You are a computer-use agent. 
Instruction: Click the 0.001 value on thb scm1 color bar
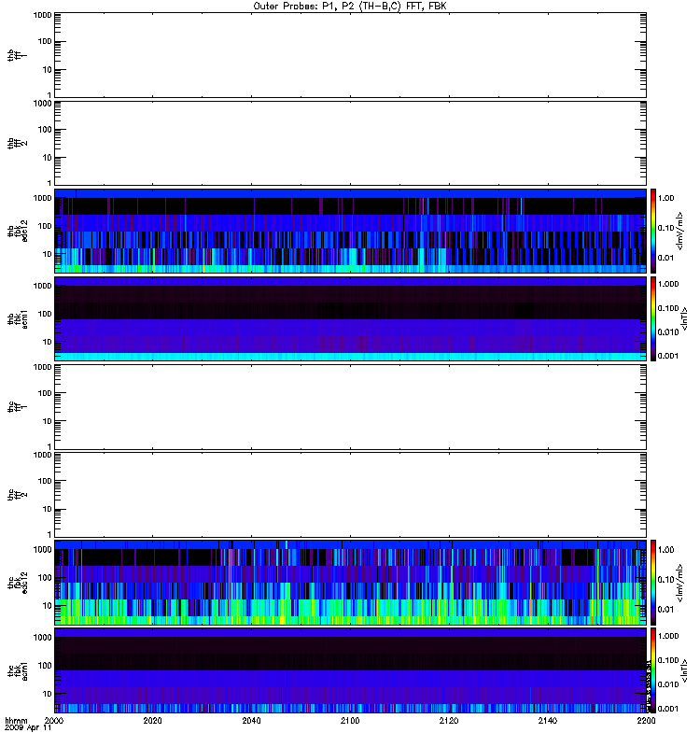668,356
